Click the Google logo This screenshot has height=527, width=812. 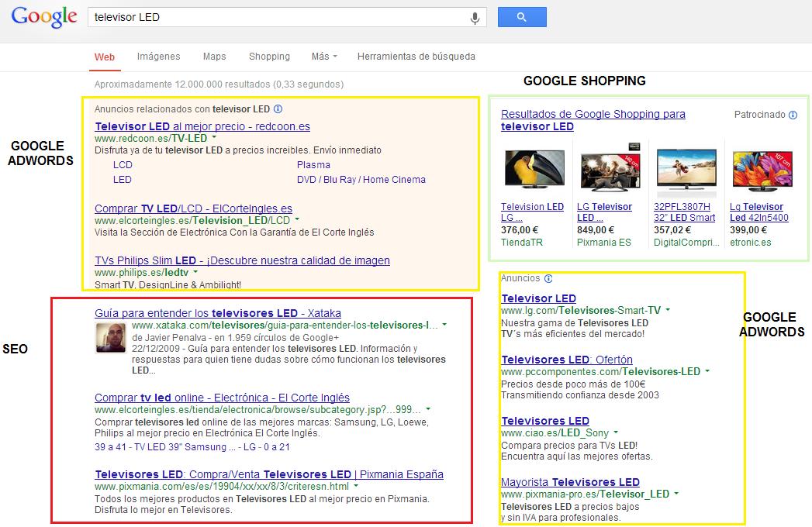click(44, 17)
